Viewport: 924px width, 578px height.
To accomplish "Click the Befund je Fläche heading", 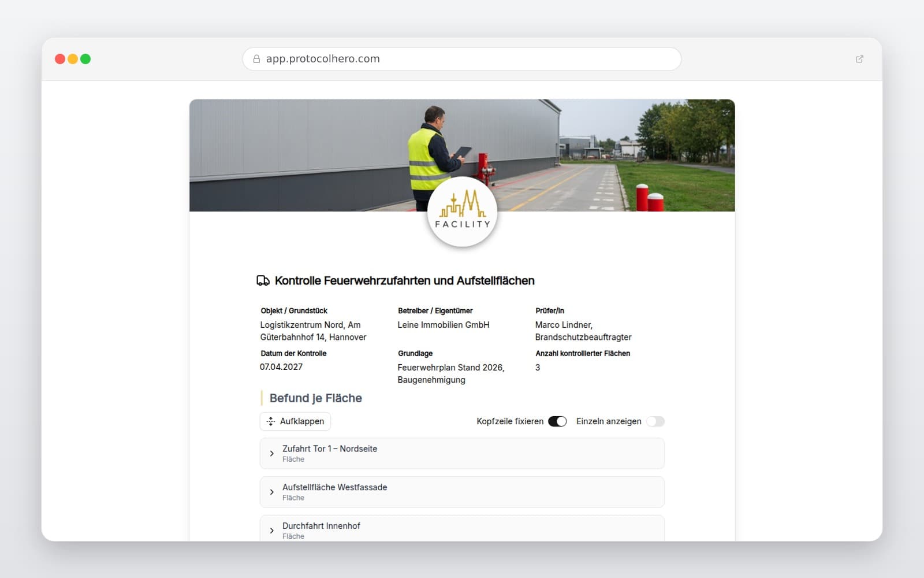I will click(316, 398).
